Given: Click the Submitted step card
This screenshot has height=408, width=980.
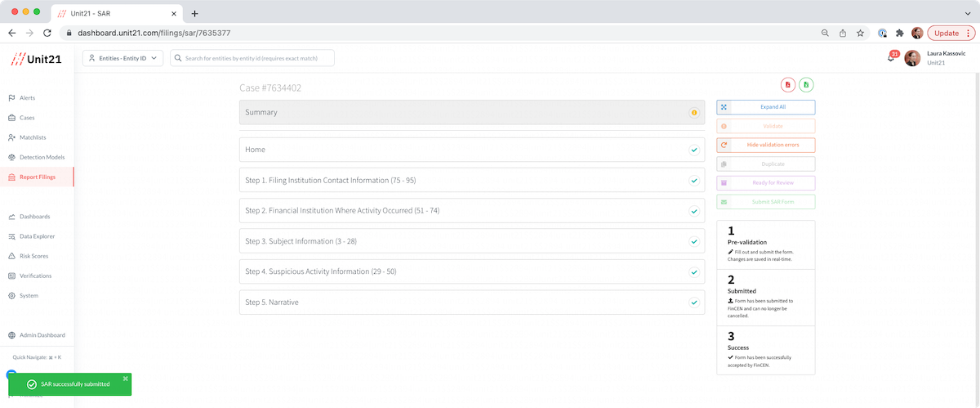Looking at the screenshot, I should pyautogui.click(x=765, y=298).
